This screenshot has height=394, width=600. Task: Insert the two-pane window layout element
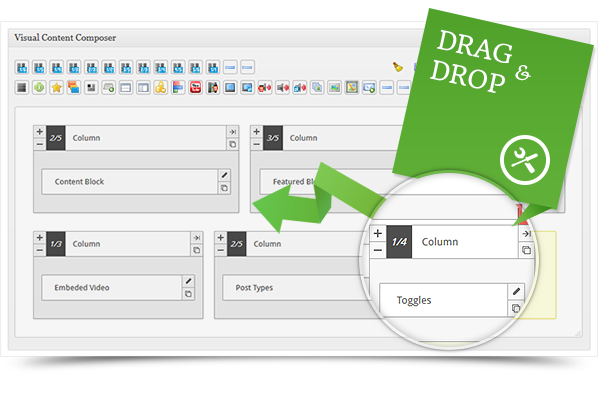tap(143, 88)
